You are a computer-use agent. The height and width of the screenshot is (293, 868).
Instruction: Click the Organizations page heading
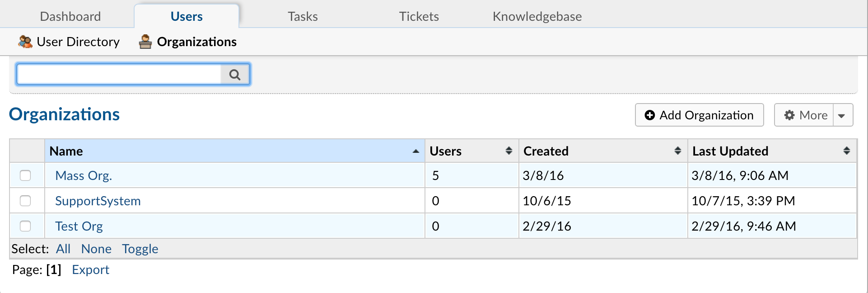(x=65, y=114)
